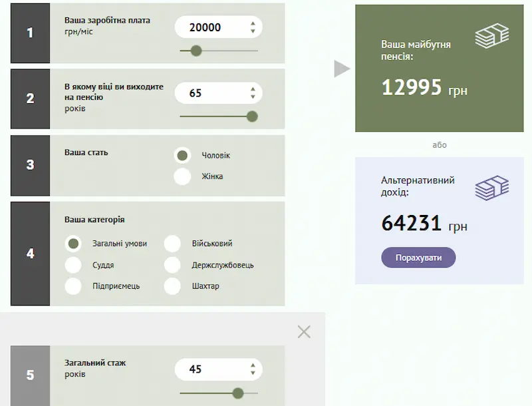Image resolution: width=532 pixels, height=406 pixels.
Task: Close the extra panel with the X icon
Action: 304,331
